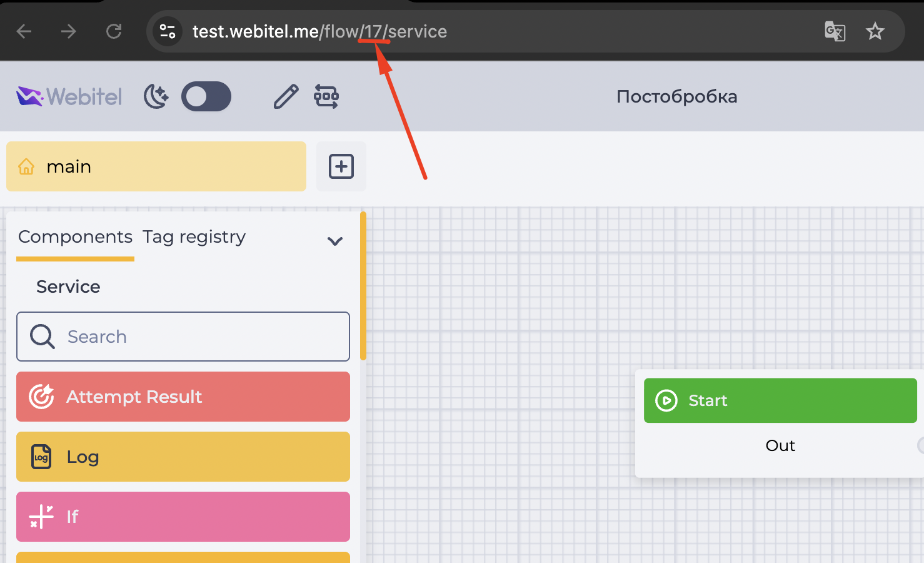Switch to the Tag registry tab
The image size is (924, 563).
point(194,237)
